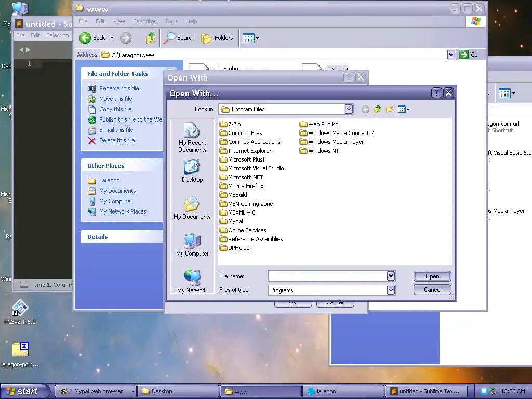Create new folder in dialog

390,109
